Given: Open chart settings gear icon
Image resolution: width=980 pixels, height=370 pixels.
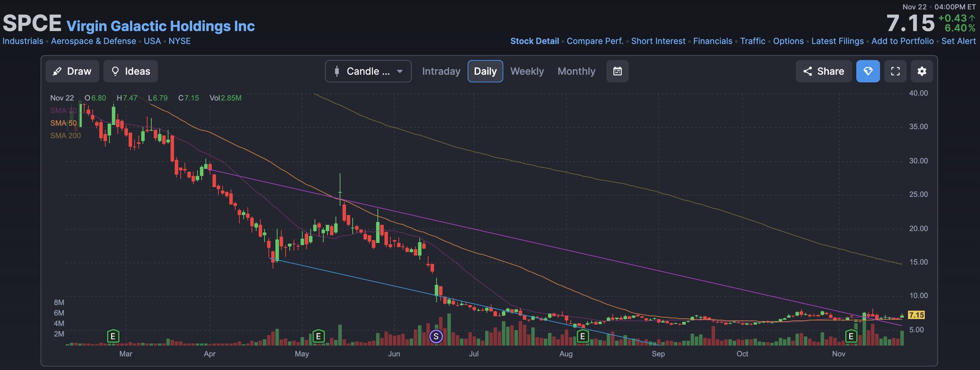Looking at the screenshot, I should (921, 71).
